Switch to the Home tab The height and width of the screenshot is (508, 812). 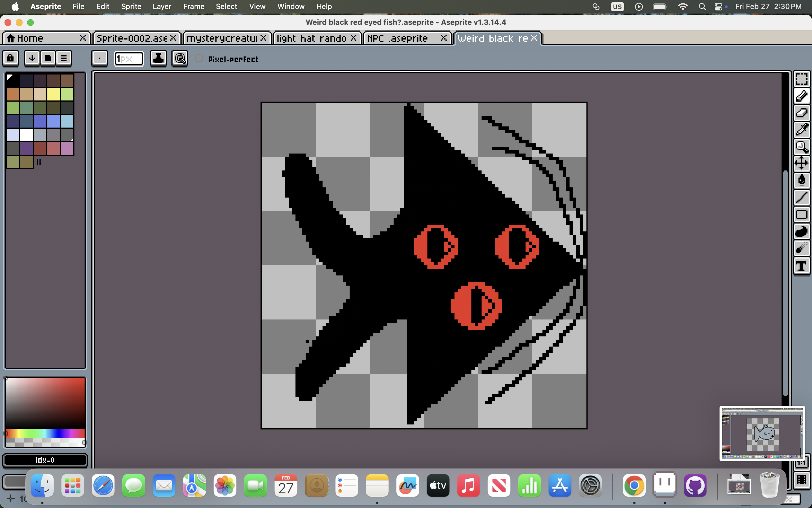46,38
